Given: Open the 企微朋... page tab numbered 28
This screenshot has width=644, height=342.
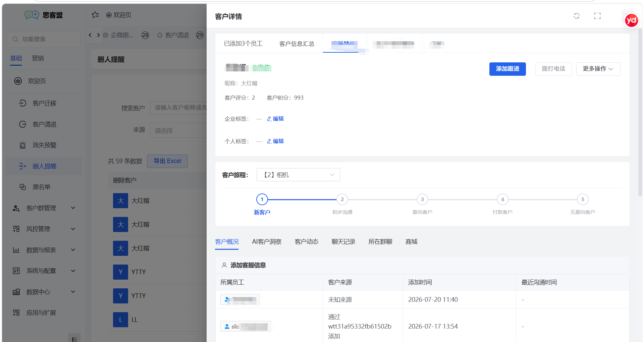Looking at the screenshot, I should coord(126,35).
